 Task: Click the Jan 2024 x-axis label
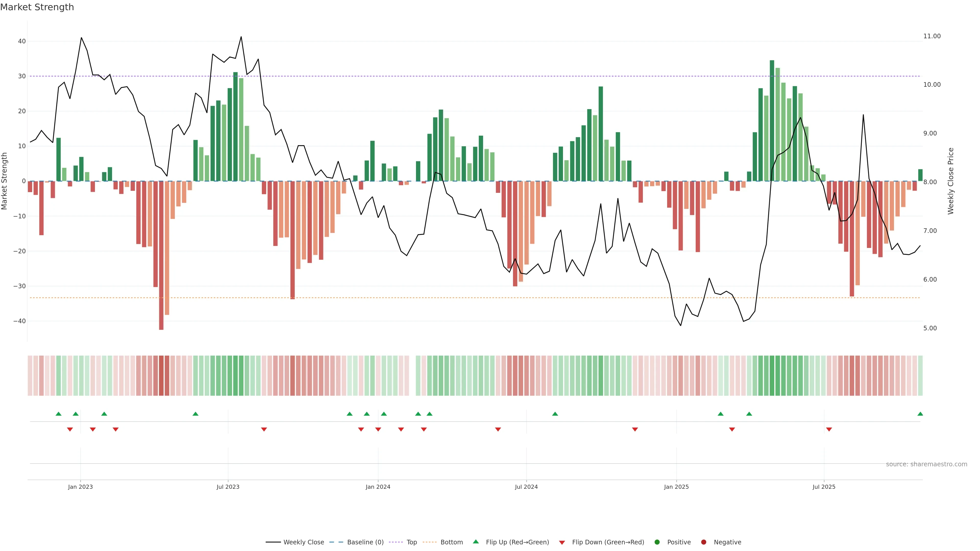tap(378, 487)
